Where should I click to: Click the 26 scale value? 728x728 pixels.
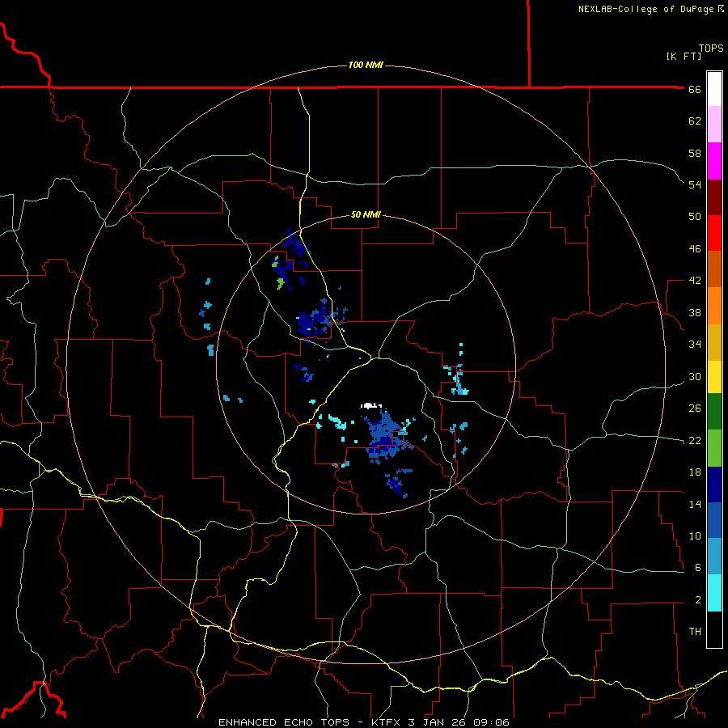(695, 408)
